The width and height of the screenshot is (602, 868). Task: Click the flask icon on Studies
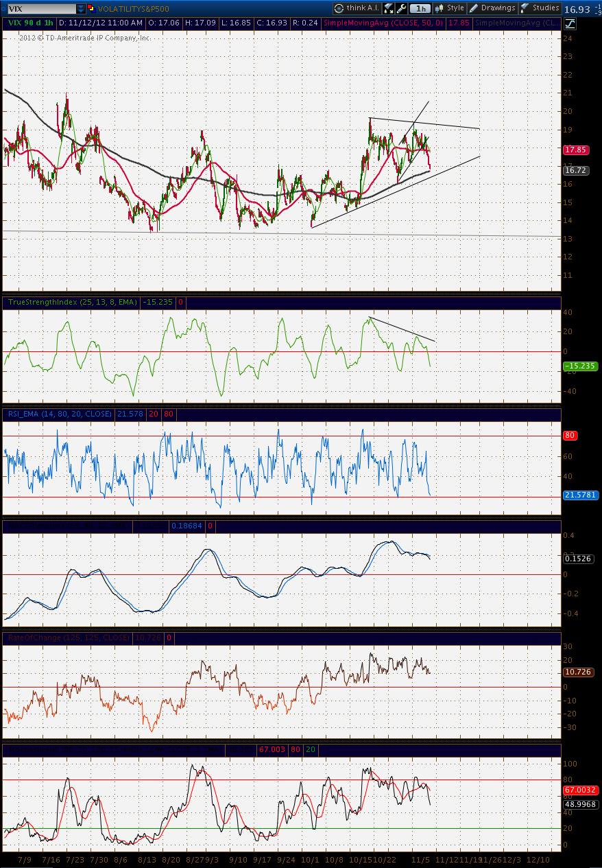[x=525, y=8]
